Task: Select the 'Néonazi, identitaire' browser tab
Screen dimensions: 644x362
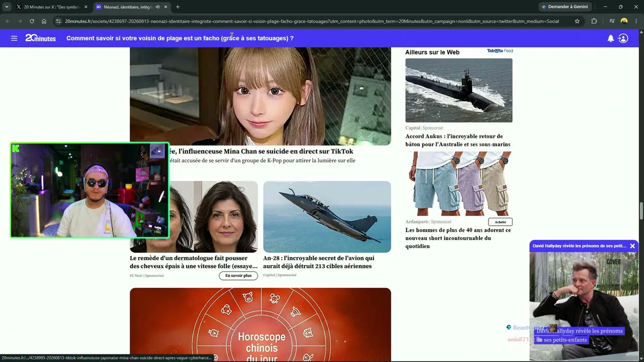Action: pyautogui.click(x=128, y=7)
